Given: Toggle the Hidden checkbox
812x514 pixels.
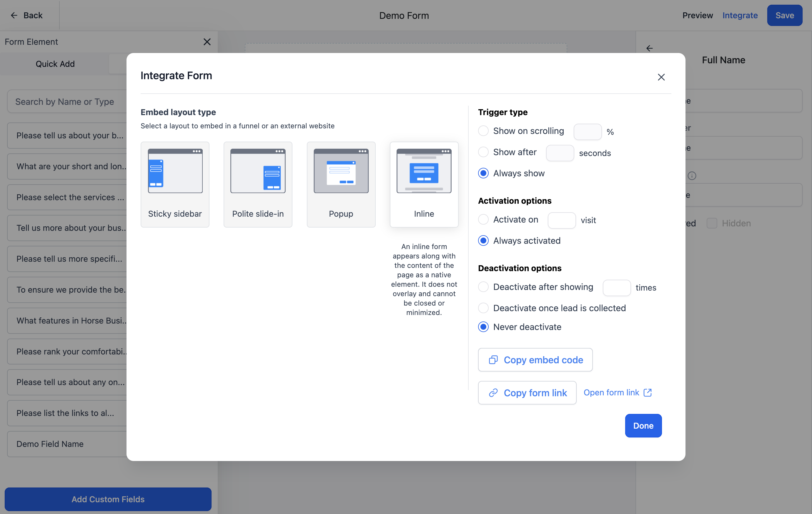Looking at the screenshot, I should pyautogui.click(x=711, y=223).
